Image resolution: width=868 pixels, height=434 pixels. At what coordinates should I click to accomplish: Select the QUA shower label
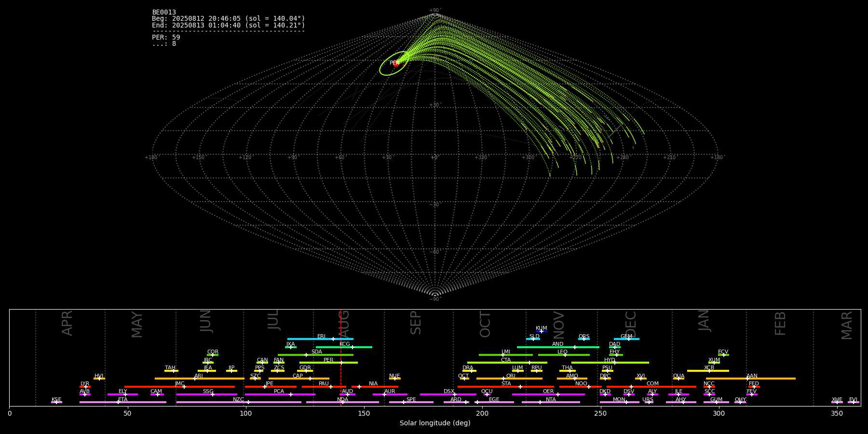[678, 376]
